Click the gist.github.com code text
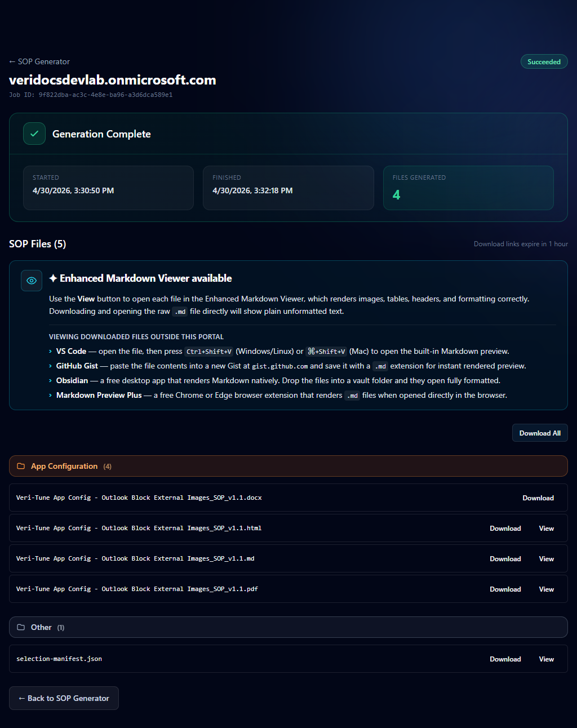 click(x=280, y=366)
